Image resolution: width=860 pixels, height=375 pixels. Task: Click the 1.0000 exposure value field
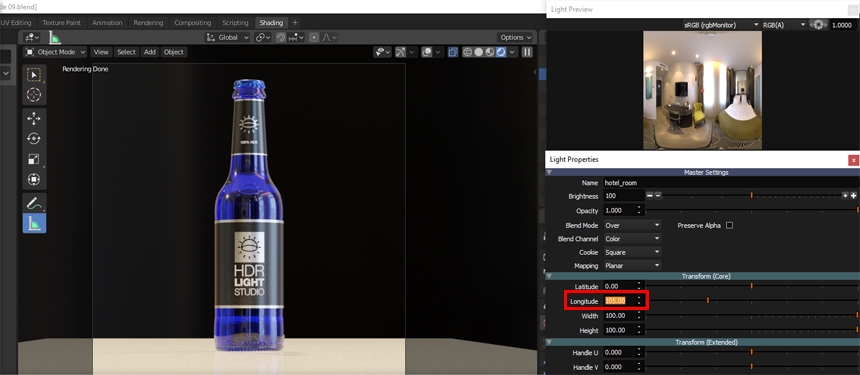click(842, 25)
